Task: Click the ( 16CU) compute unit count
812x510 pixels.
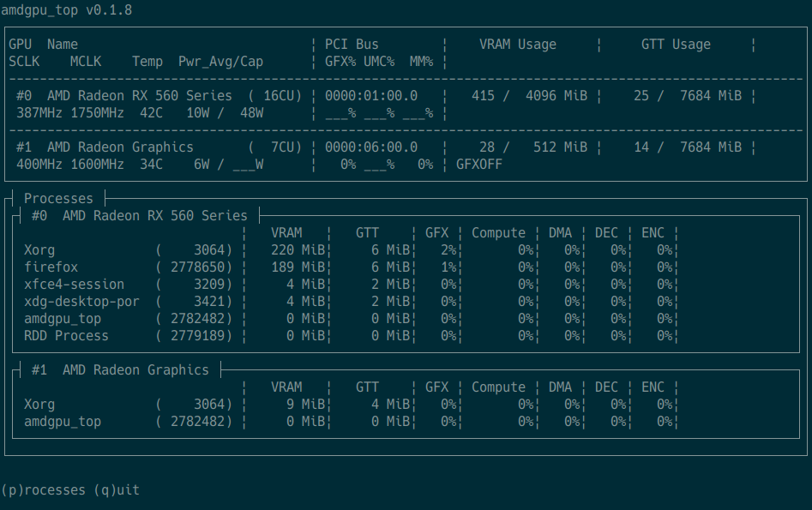Action: 274,96
